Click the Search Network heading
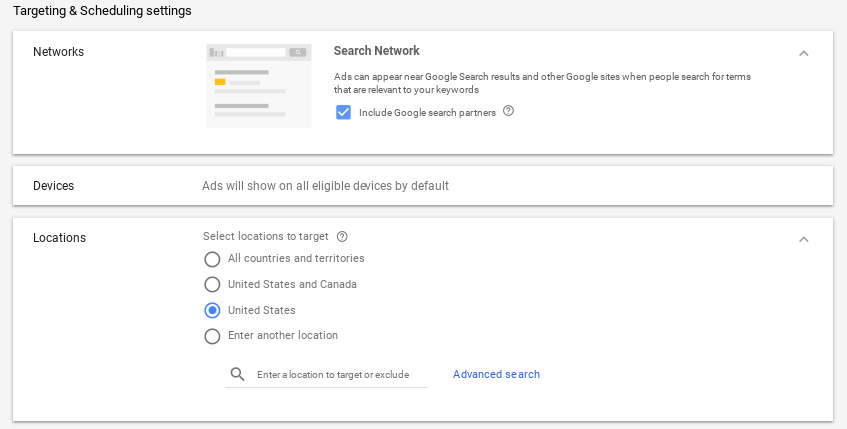 pos(377,51)
